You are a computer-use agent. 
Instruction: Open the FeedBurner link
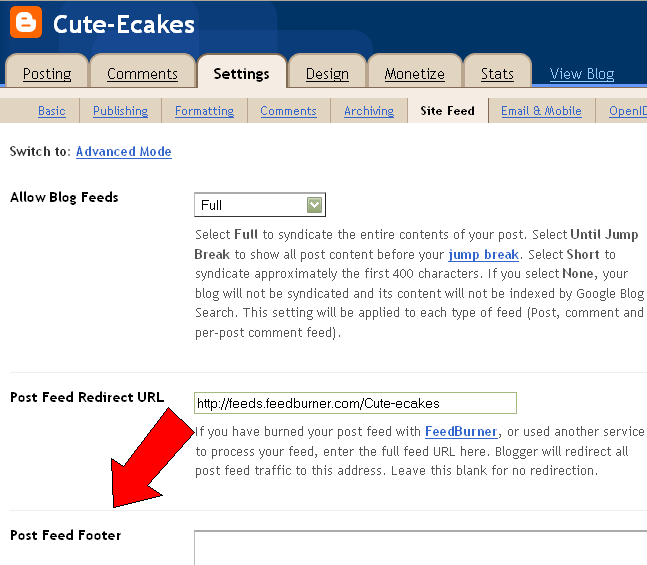point(461,431)
